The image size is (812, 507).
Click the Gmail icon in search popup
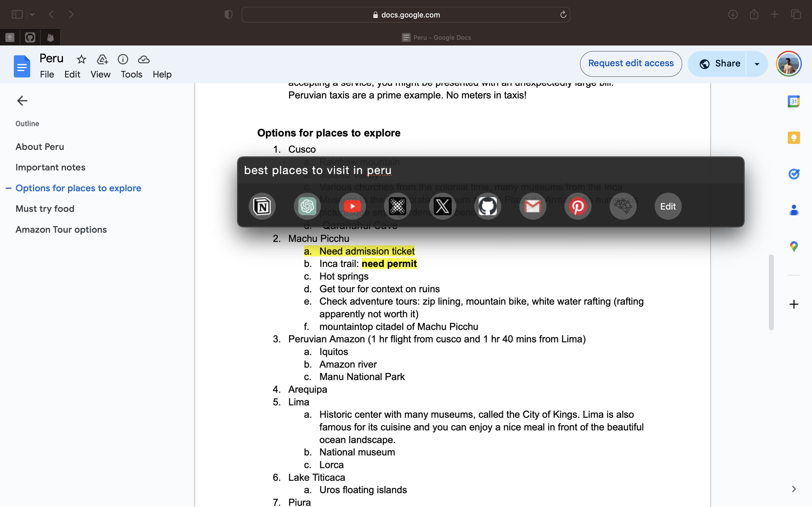pos(533,206)
